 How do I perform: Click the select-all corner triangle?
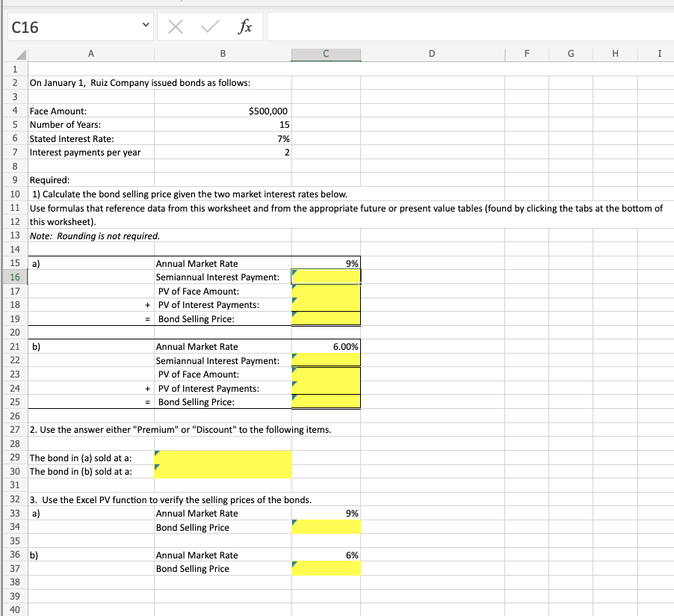click(x=21, y=55)
